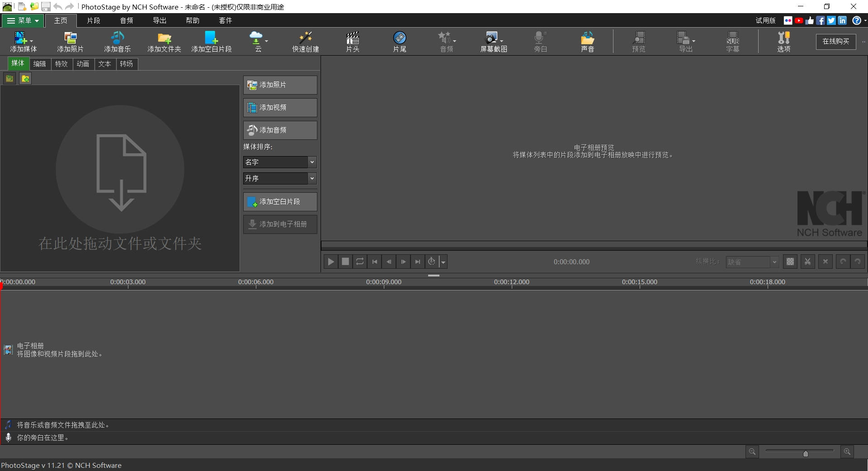Click the 添加视频 button
Viewport: 868px width, 471px height.
(280, 108)
